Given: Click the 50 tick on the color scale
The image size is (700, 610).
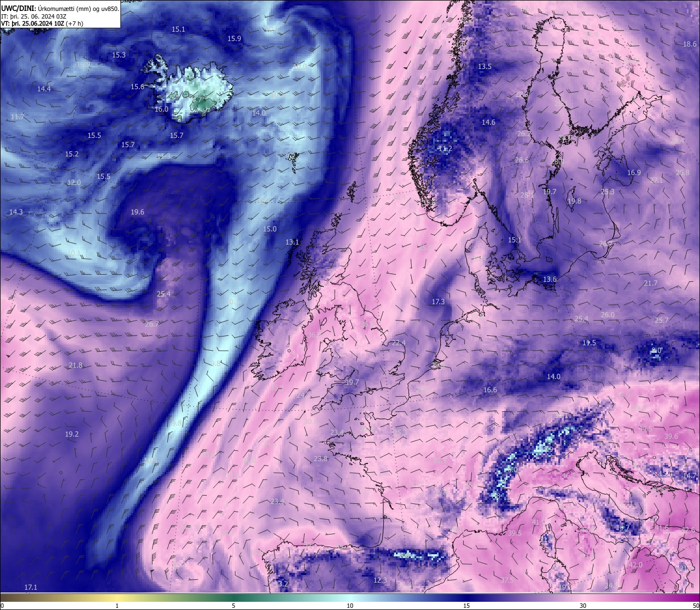Looking at the screenshot, I should (x=695, y=606).
